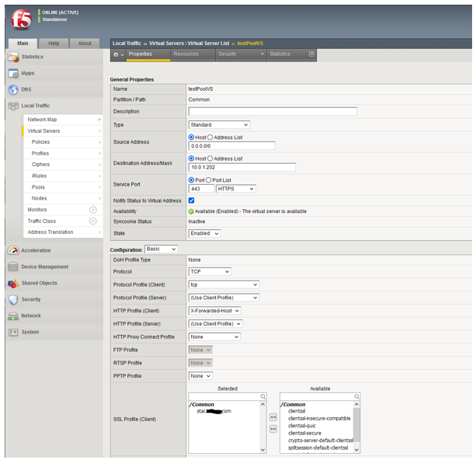Click the F5 logo icon
This screenshot has width=476, height=460.
21,19
